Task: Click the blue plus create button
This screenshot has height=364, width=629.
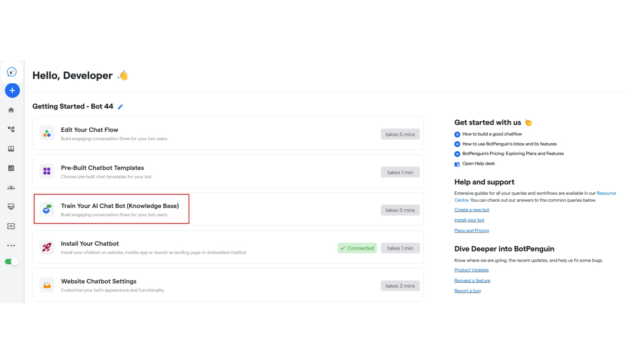Action: (12, 90)
